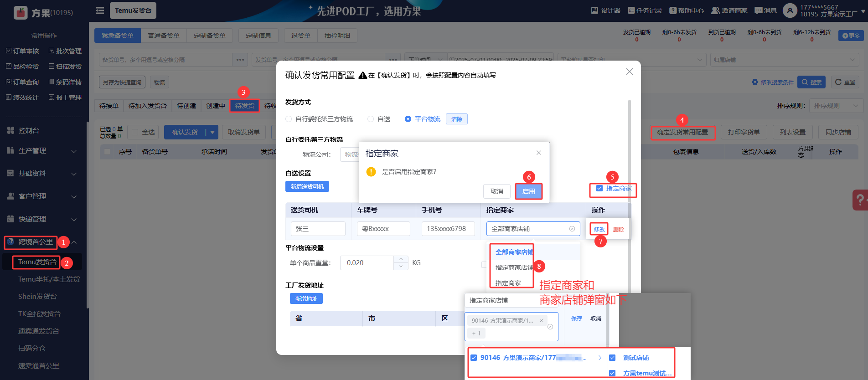Close the 指定商家 confirmation popup
This screenshot has height=380, width=868.
pyautogui.click(x=539, y=153)
